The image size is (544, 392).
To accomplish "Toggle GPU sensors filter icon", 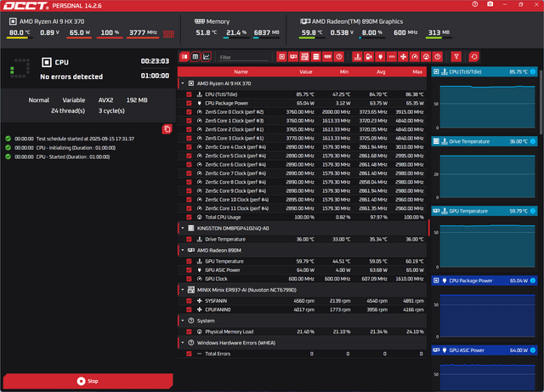I will click(x=293, y=57).
